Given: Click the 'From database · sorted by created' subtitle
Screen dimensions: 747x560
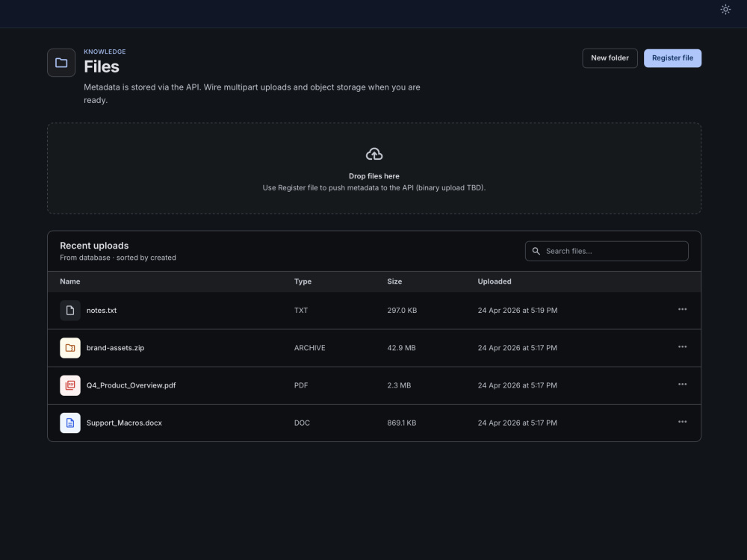Looking at the screenshot, I should tap(118, 258).
